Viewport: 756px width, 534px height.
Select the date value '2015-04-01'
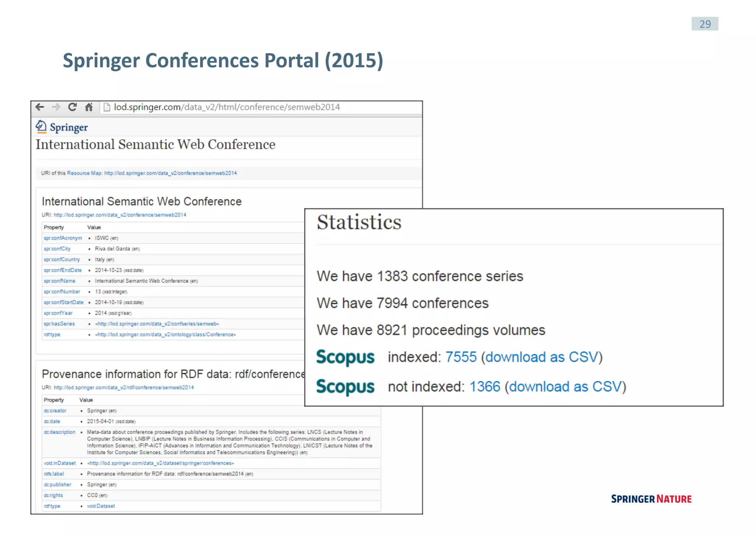click(100, 421)
